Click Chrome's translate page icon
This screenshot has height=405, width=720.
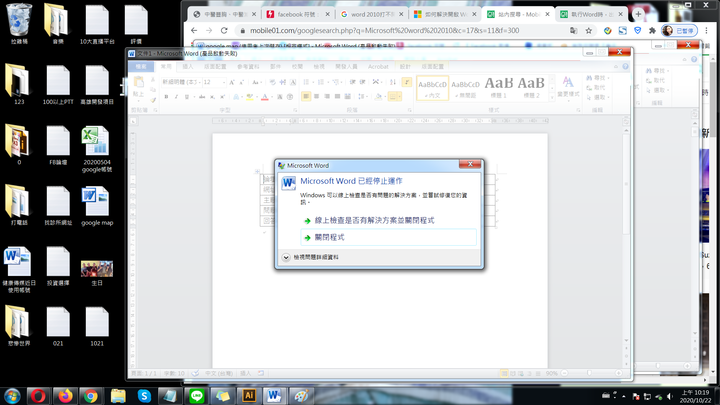tap(574, 31)
